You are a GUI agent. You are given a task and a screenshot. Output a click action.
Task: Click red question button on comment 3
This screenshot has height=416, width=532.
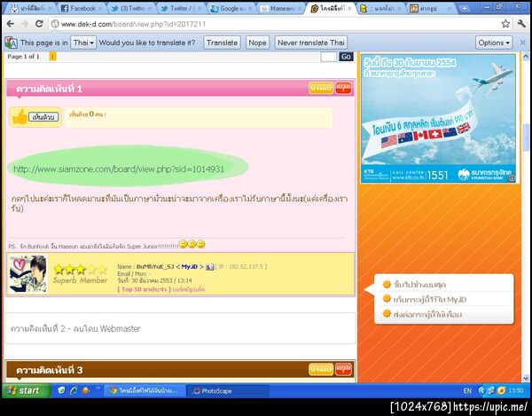343,369
